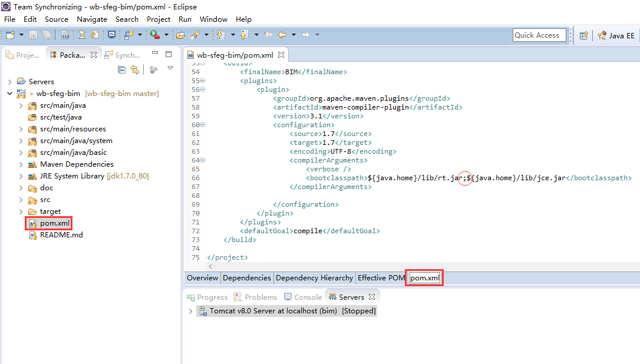
Task: Click the Search flashlight toolbar icon
Action: tap(195, 35)
